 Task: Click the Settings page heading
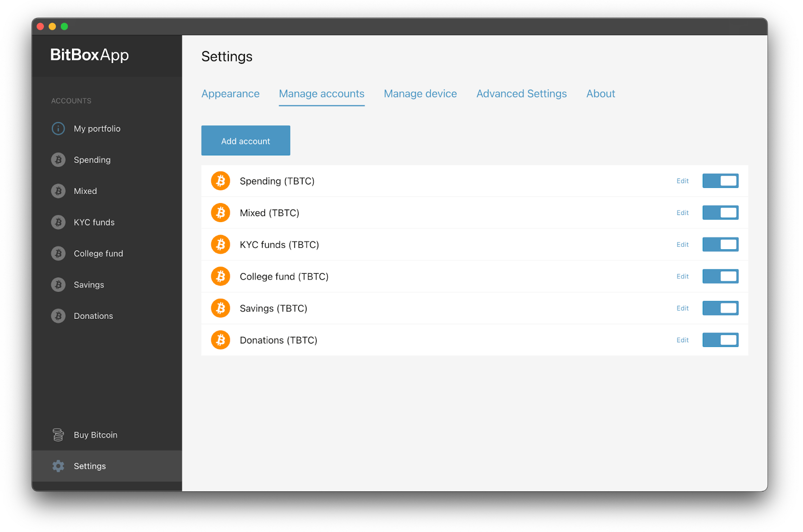pos(227,57)
